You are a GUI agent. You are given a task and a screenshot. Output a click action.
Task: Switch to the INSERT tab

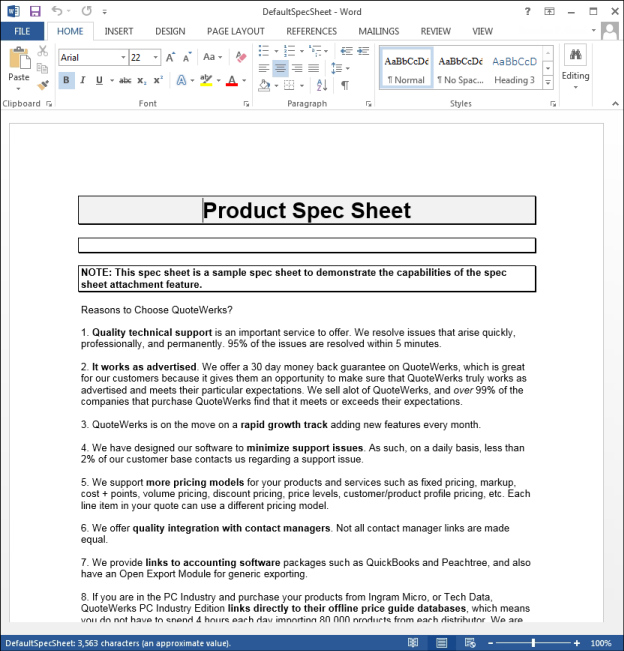[119, 31]
